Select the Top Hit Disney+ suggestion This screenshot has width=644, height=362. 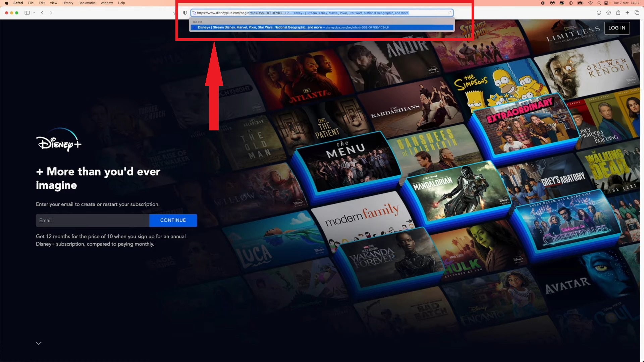pos(322,27)
